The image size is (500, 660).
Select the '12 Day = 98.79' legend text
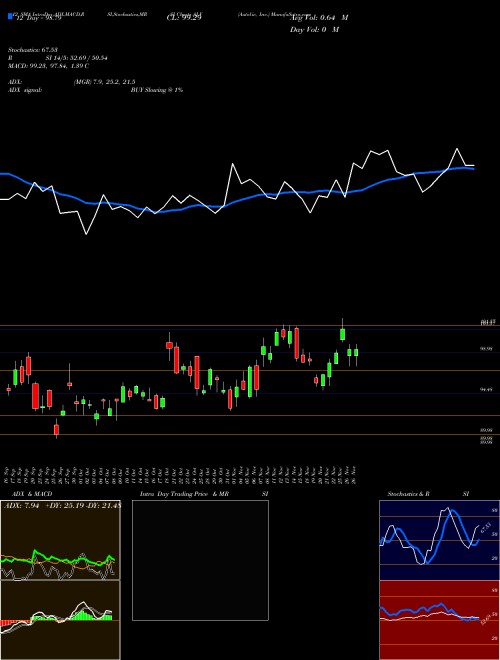[37, 17]
